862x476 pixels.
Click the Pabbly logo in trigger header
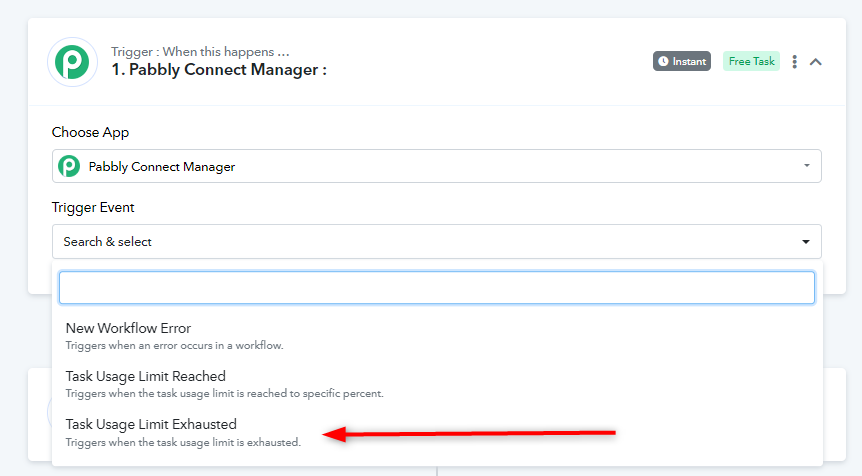[73, 62]
